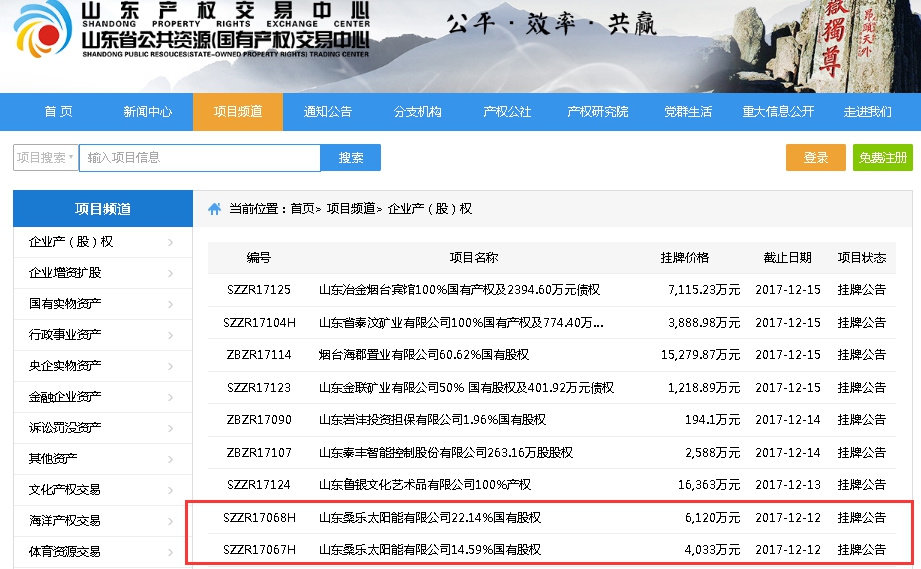Expand the chevron next to 企业增资扩股

[170, 273]
